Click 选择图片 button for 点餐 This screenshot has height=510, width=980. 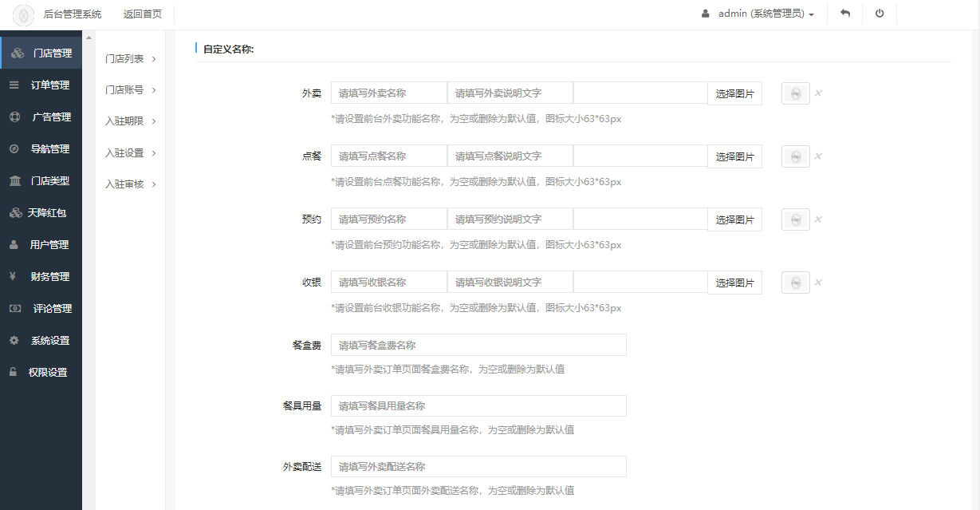click(x=734, y=156)
